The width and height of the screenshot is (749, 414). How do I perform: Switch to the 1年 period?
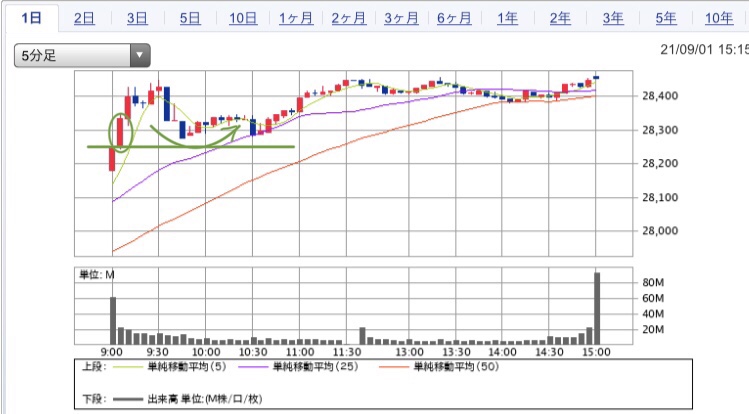(x=507, y=18)
